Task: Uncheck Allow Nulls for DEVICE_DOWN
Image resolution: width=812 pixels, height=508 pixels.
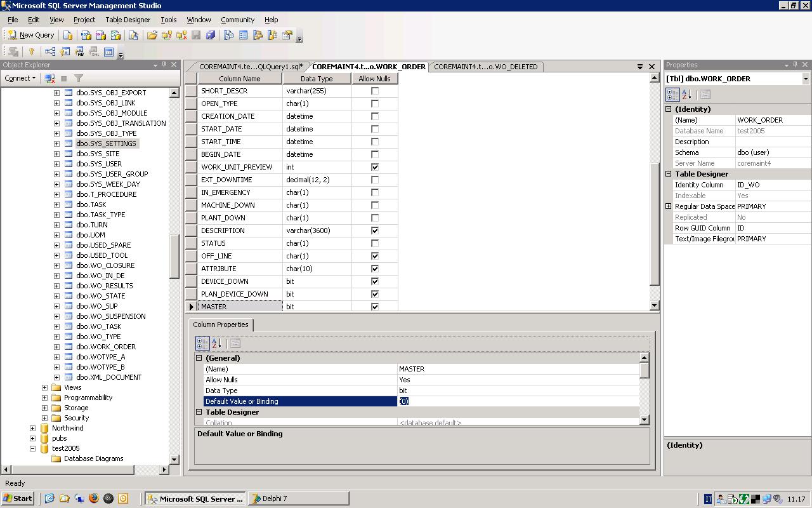Action: point(375,281)
